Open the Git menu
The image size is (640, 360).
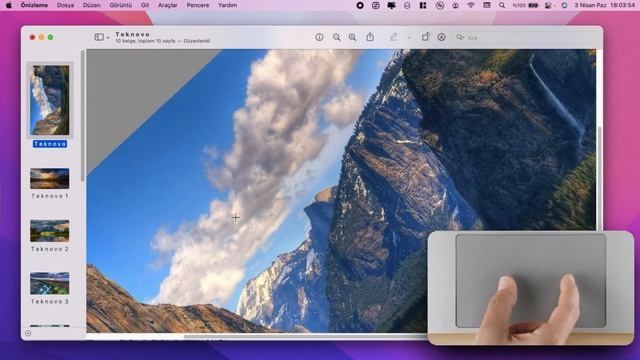pos(145,5)
